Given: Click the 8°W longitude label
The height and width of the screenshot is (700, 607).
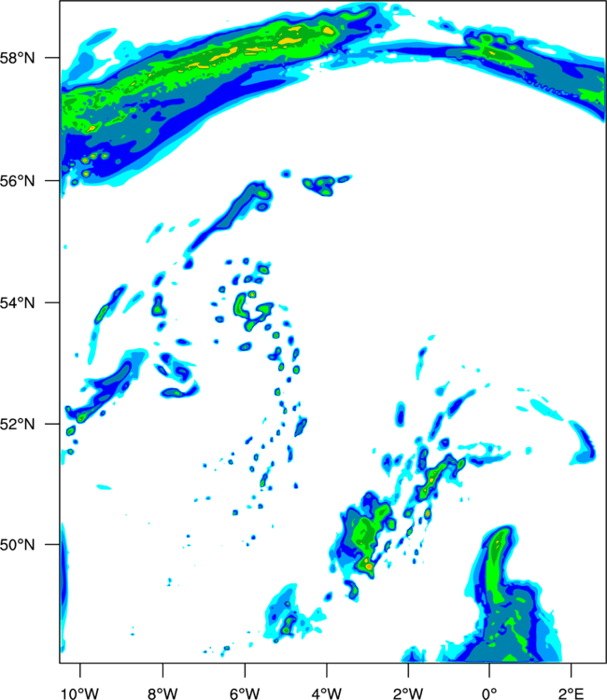Looking at the screenshot, I should point(162,693).
